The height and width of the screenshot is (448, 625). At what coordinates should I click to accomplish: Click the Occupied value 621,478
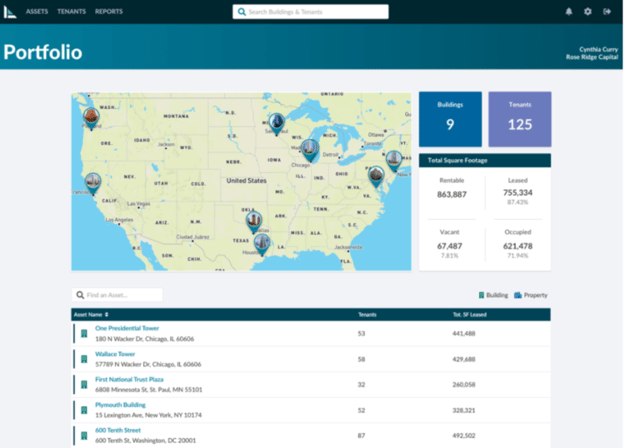(517, 246)
